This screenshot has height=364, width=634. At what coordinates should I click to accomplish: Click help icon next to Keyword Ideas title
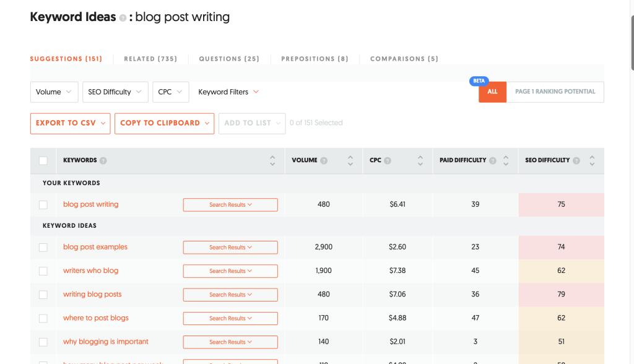coord(123,18)
